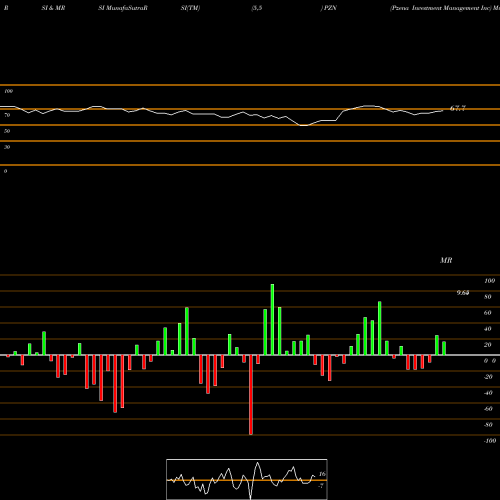The height and width of the screenshot is (500, 500).
Task: Click the RSI axis label 100
Action: pyautogui.click(x=8, y=91)
